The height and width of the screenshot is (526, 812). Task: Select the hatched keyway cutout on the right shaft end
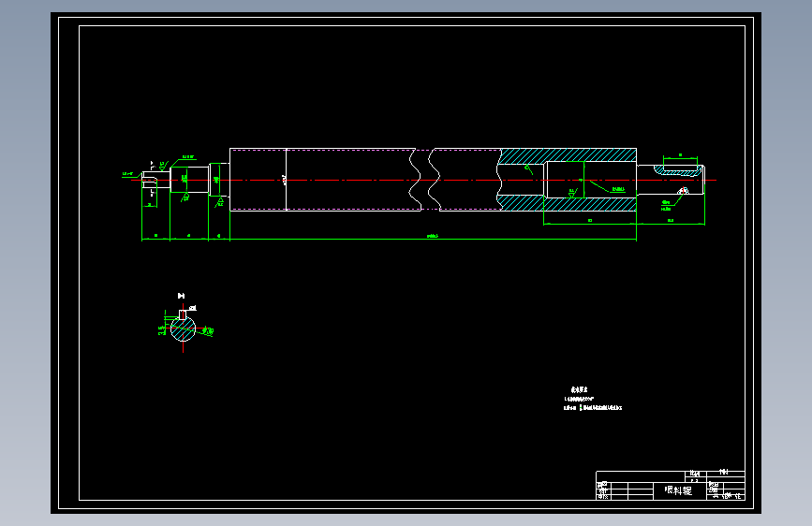pyautogui.click(x=676, y=169)
